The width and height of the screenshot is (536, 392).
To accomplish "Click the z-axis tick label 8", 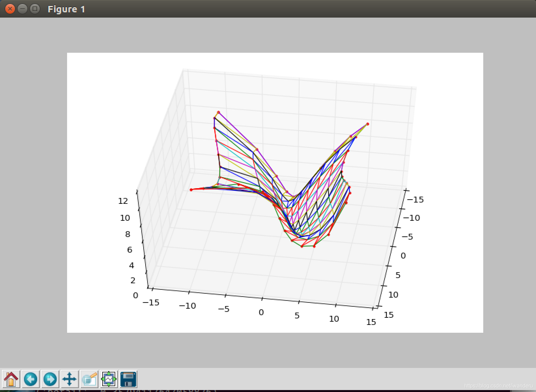I will tap(128, 234).
